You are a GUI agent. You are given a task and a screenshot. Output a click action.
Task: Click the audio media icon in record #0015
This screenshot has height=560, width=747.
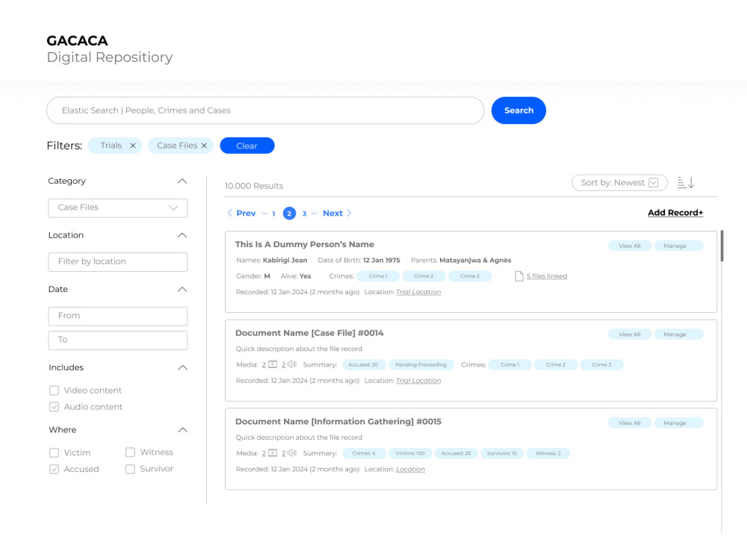coord(292,453)
